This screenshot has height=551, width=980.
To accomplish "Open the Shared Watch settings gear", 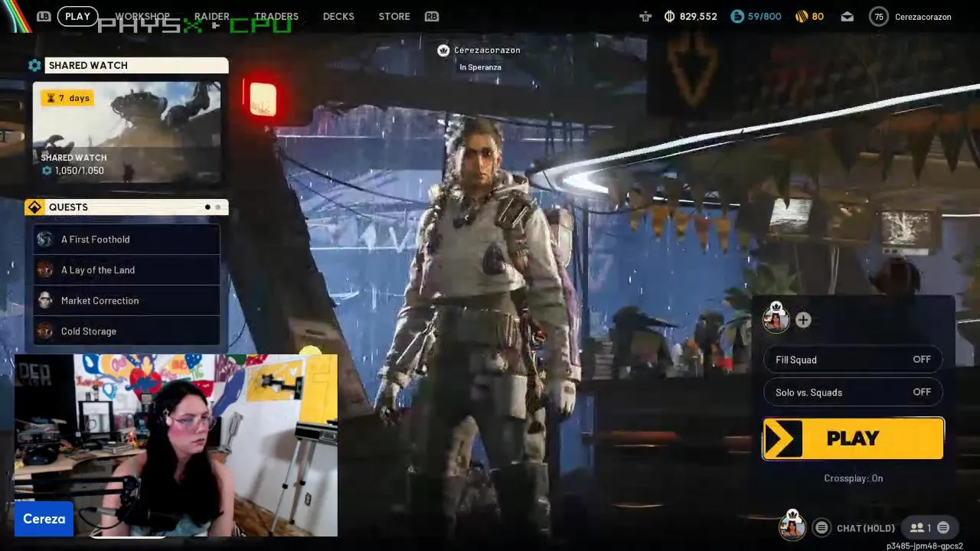I will click(x=34, y=66).
